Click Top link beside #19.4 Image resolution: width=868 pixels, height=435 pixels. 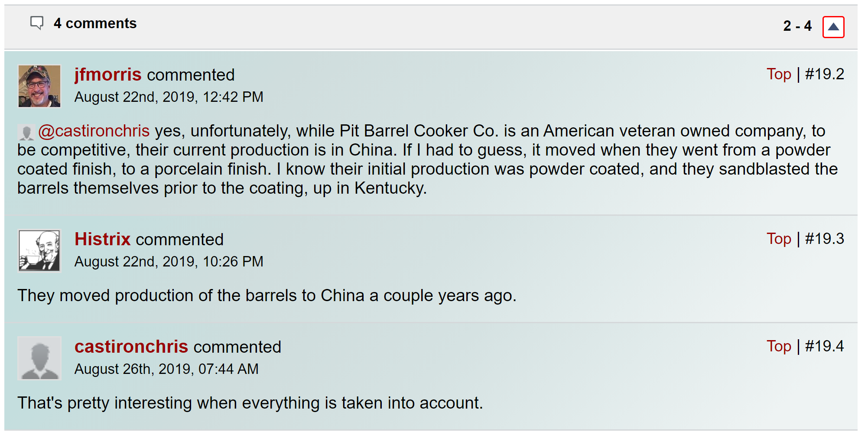779,347
